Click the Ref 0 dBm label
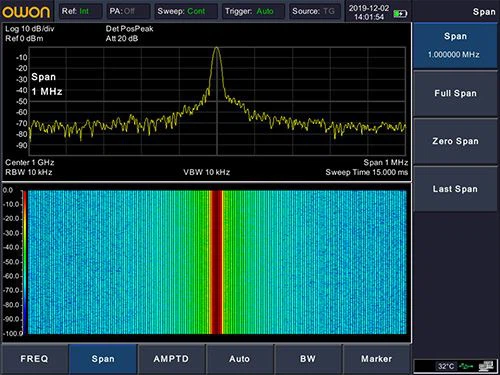 click(x=24, y=38)
